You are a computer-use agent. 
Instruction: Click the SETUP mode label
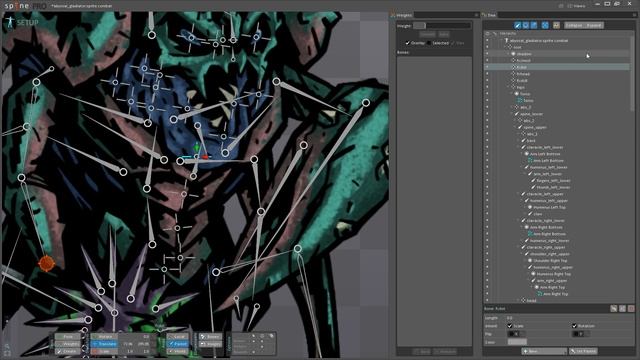27,22
